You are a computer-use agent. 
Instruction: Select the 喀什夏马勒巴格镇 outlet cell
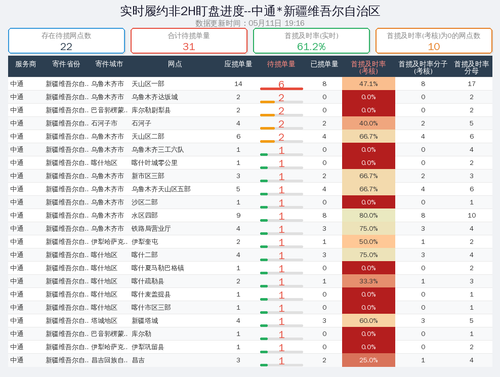click(157, 268)
